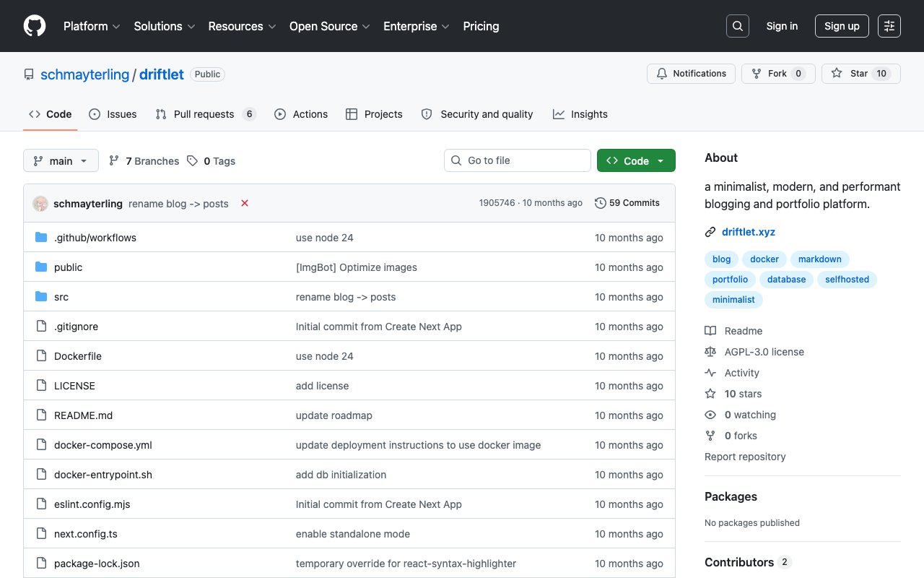Image resolution: width=924 pixels, height=578 pixels.
Task: Click the Sign in link
Action: click(x=782, y=26)
